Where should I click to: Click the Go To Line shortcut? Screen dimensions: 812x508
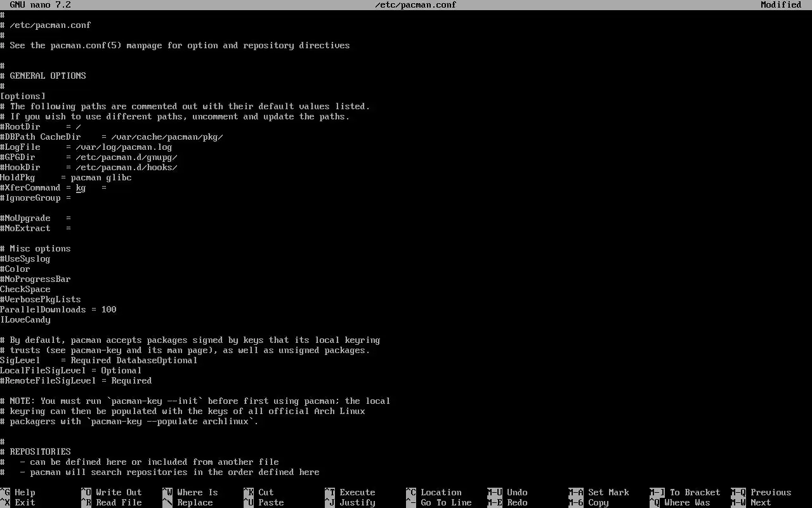[439, 502]
